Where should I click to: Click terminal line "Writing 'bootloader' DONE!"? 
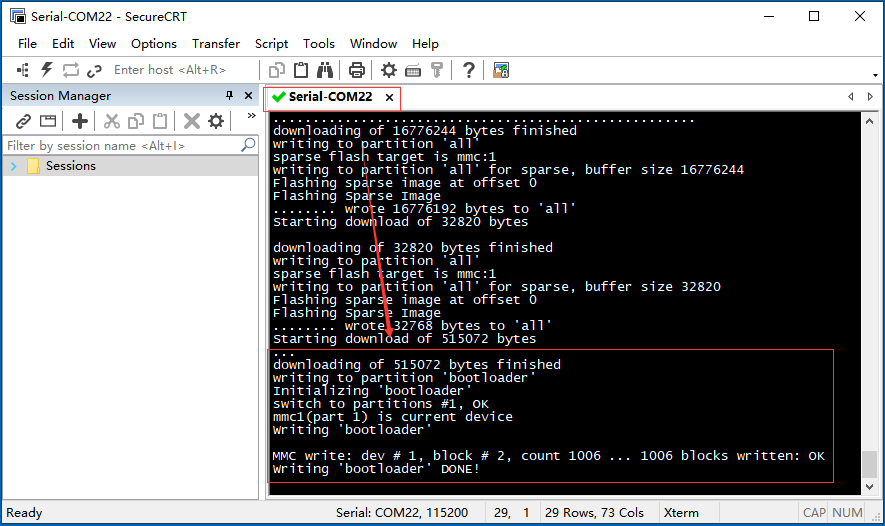point(376,469)
